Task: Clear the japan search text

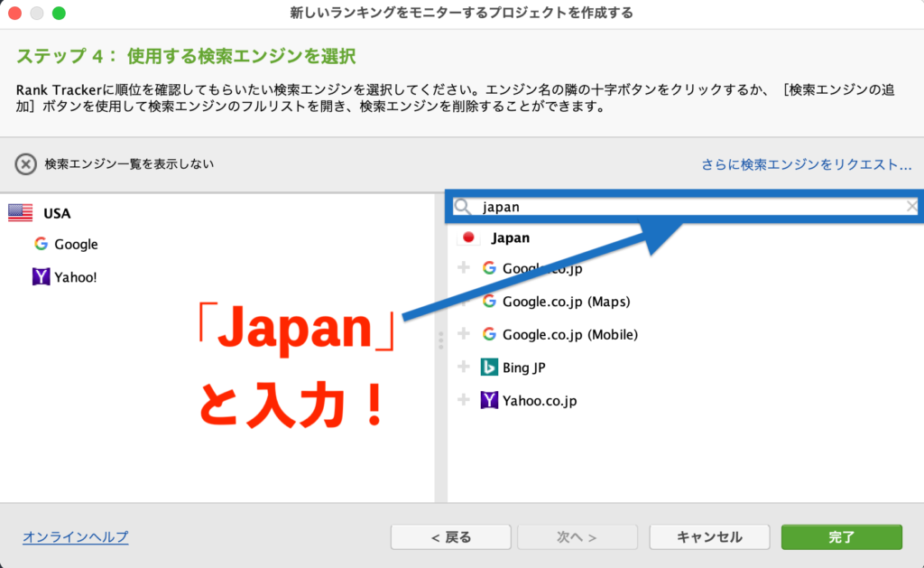Action: 911,207
